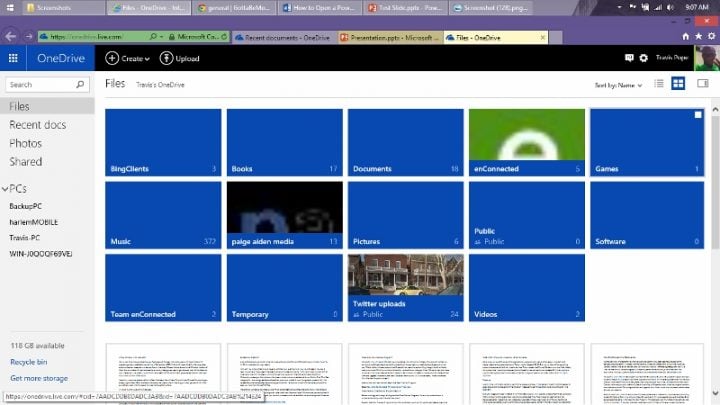Close the Files - OneDrive browser tab

[543, 37]
